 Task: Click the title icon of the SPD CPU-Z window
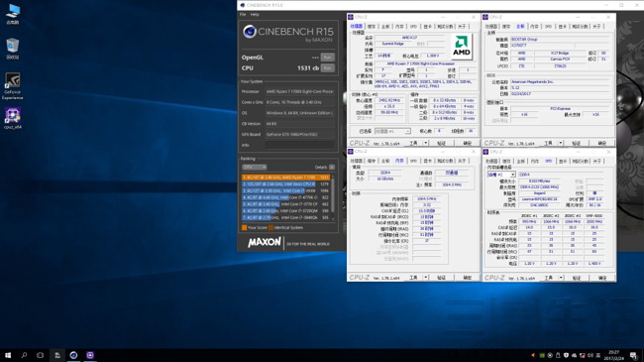click(485, 152)
